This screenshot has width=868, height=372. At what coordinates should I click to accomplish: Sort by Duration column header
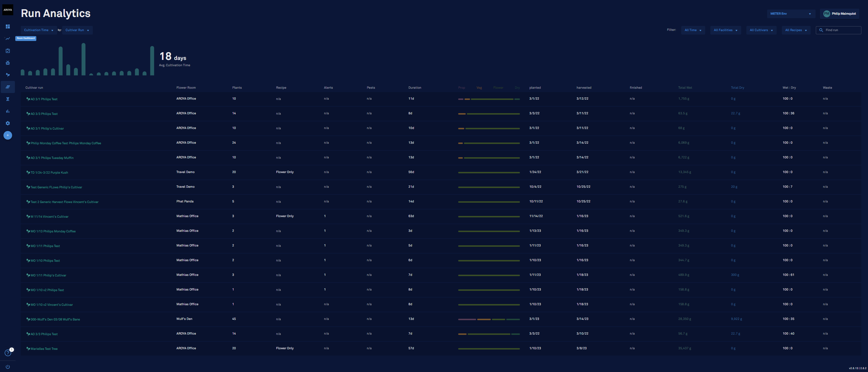415,88
